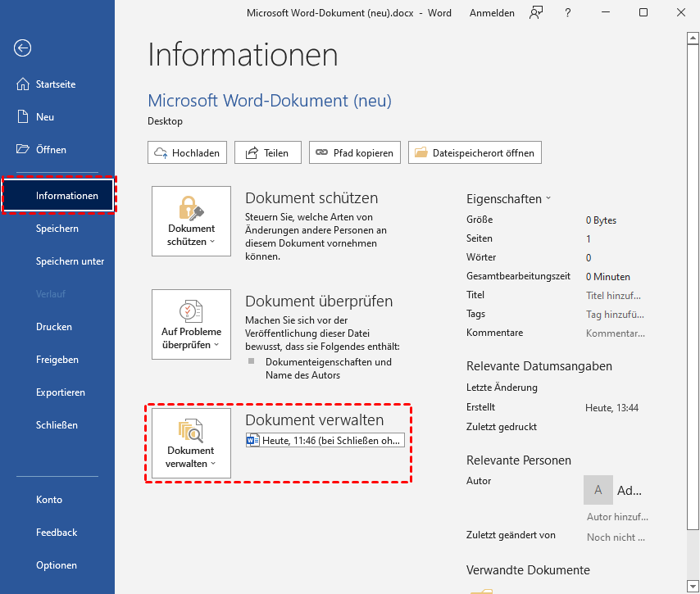Click the Titel hinzufügen field
The width and height of the screenshot is (700, 594).
613,296
